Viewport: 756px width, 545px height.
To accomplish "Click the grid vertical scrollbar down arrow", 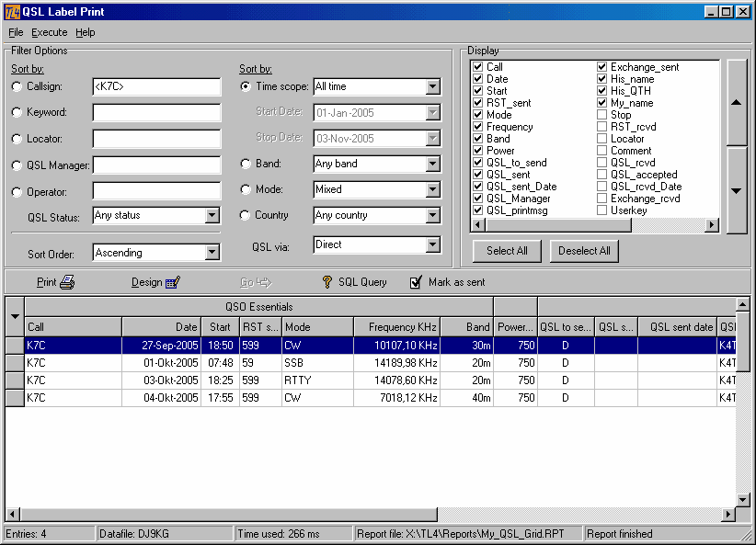I will pos(742,500).
